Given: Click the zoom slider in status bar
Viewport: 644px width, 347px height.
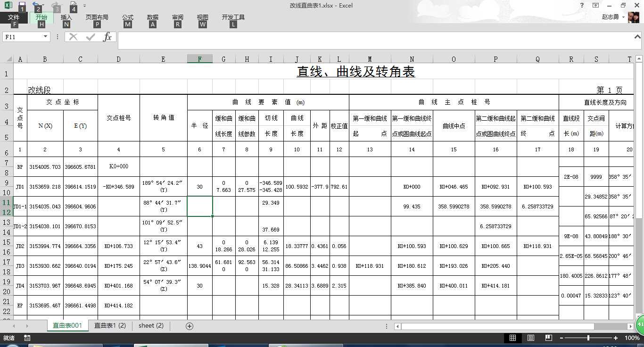Looking at the screenshot, I should (x=588, y=338).
